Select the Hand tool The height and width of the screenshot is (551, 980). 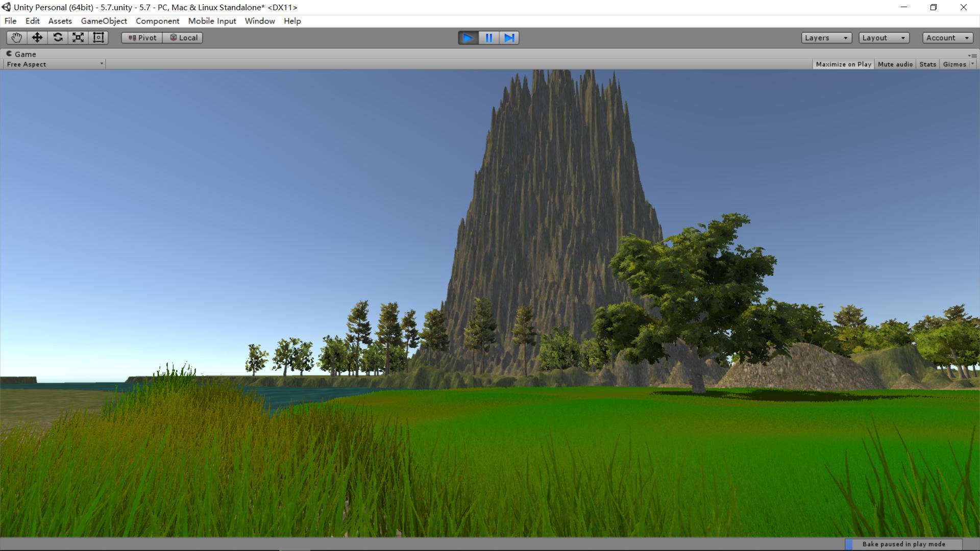pos(16,38)
